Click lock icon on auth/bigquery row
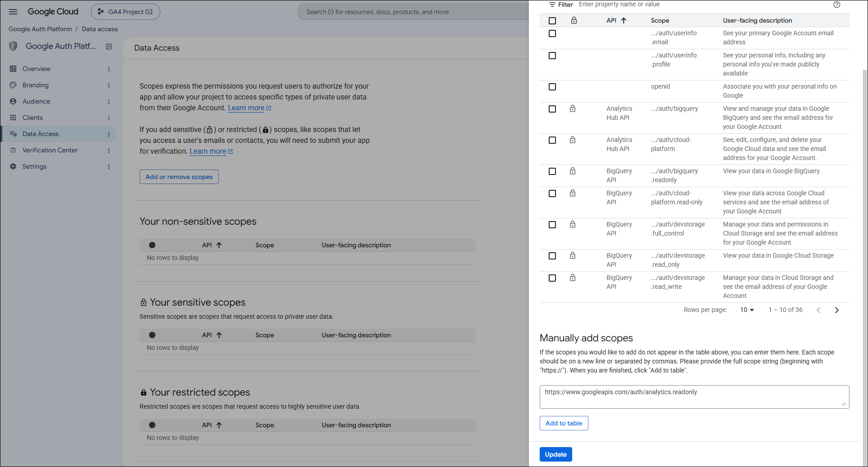Viewport: 868px width, 467px height. pyautogui.click(x=573, y=108)
